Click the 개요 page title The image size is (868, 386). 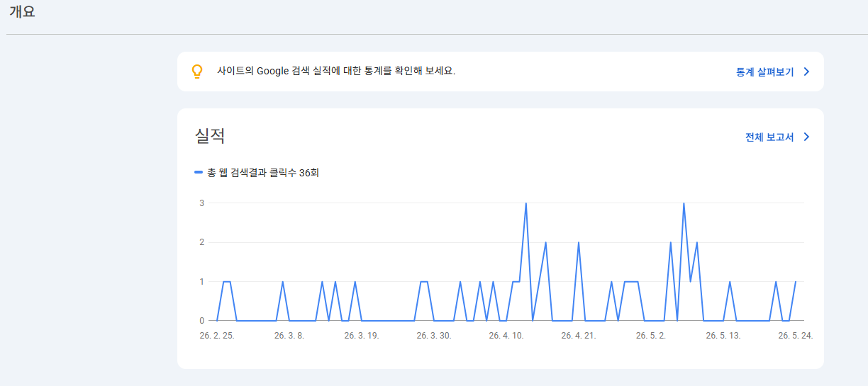click(22, 12)
